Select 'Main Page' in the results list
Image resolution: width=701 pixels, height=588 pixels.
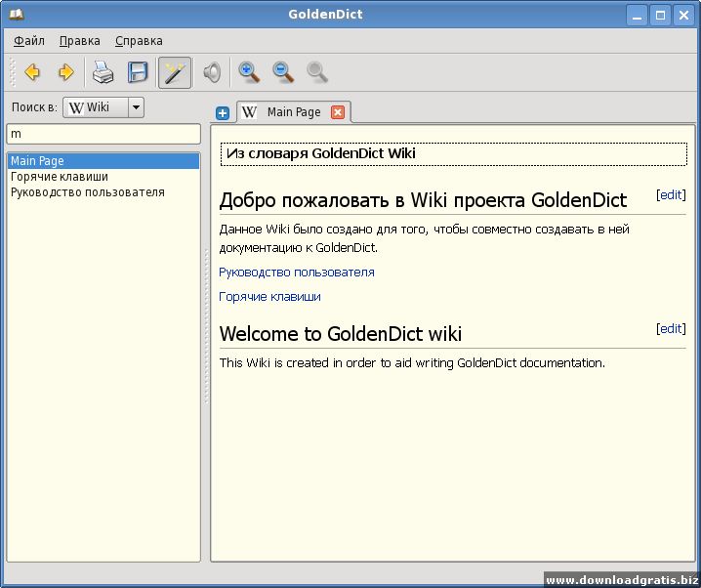tap(103, 161)
